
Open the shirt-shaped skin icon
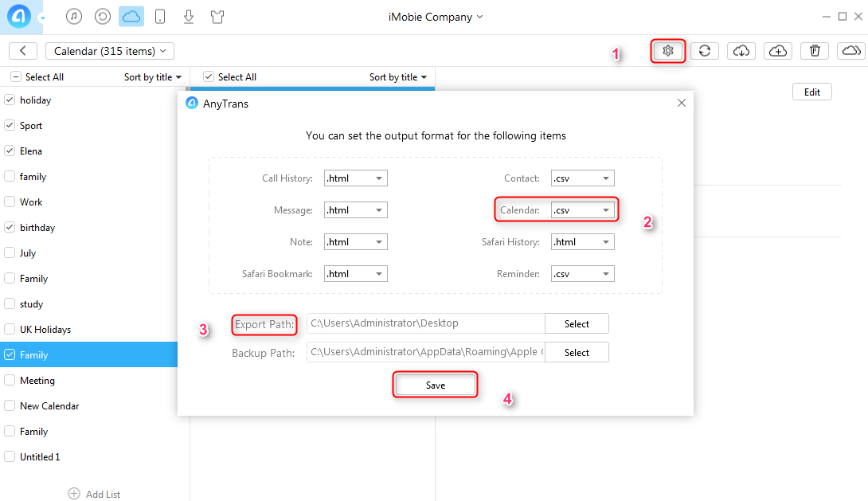[217, 17]
